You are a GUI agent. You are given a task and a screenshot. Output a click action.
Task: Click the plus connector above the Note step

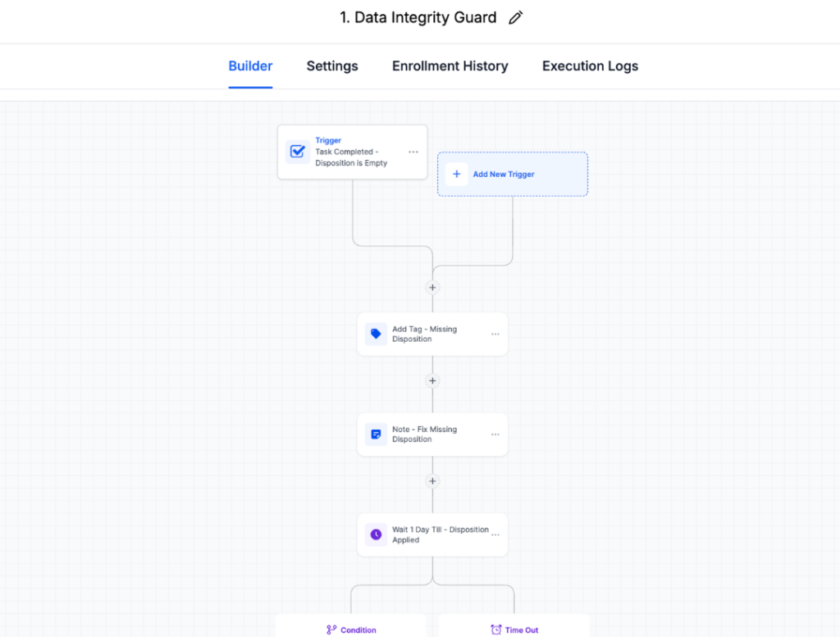(432, 381)
